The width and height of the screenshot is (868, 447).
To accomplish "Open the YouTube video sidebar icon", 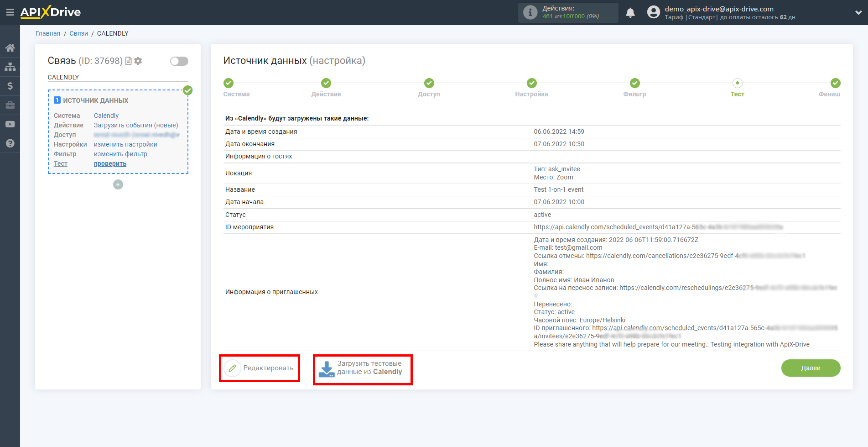I will (10, 124).
